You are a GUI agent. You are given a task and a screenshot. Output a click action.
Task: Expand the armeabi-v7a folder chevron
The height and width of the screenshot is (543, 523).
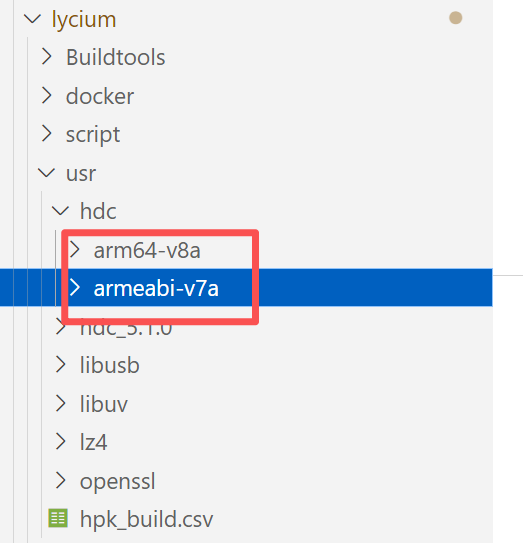click(x=74, y=288)
